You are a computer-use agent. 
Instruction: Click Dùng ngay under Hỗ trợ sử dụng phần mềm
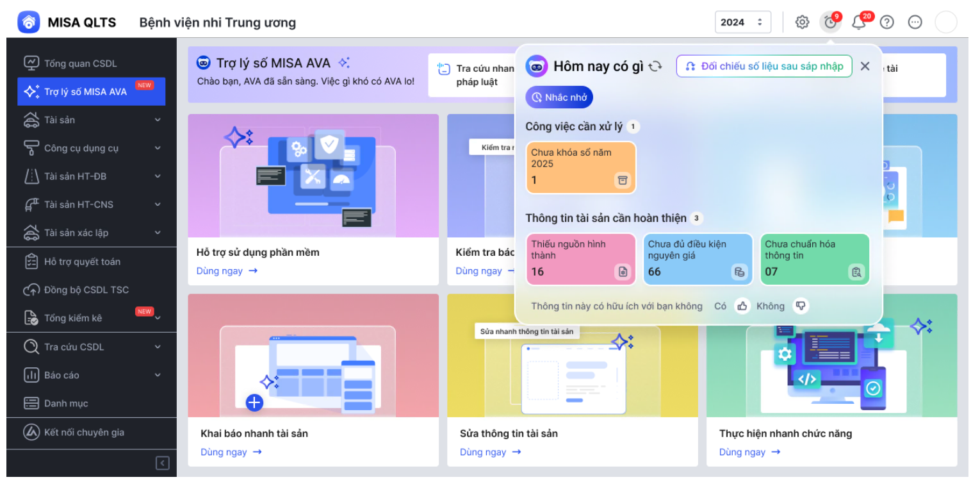coord(227,271)
